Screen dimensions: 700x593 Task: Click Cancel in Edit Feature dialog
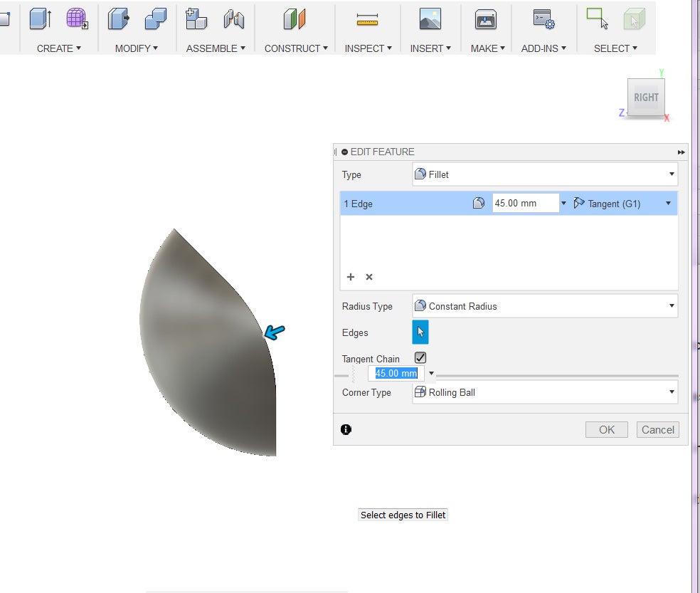tap(657, 429)
